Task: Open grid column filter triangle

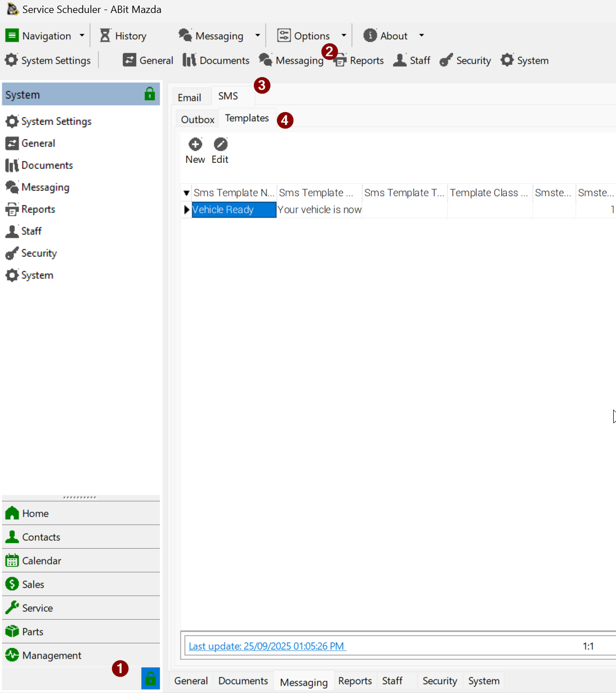Action: pos(186,193)
